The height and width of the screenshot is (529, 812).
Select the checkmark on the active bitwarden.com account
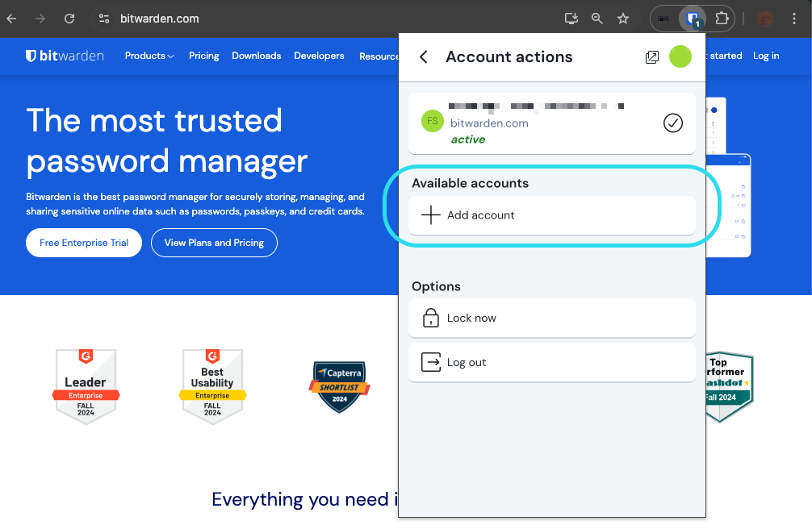coord(672,123)
